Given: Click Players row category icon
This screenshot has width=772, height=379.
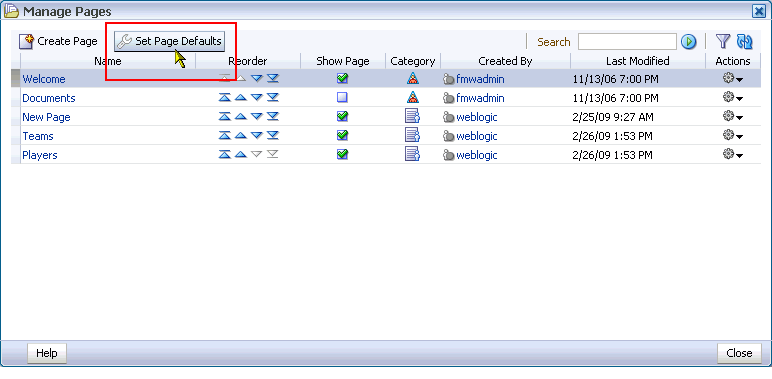Looking at the screenshot, I should (x=412, y=155).
